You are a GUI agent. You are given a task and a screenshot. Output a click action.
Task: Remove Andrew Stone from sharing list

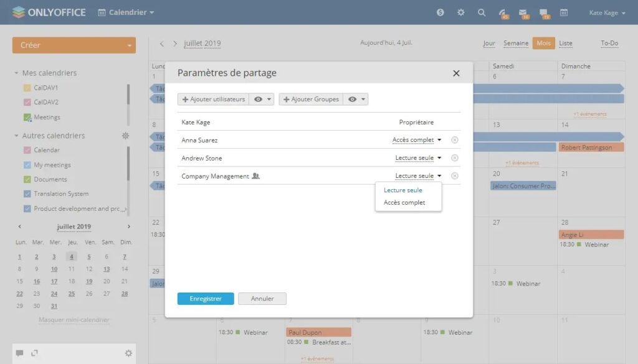pos(454,157)
